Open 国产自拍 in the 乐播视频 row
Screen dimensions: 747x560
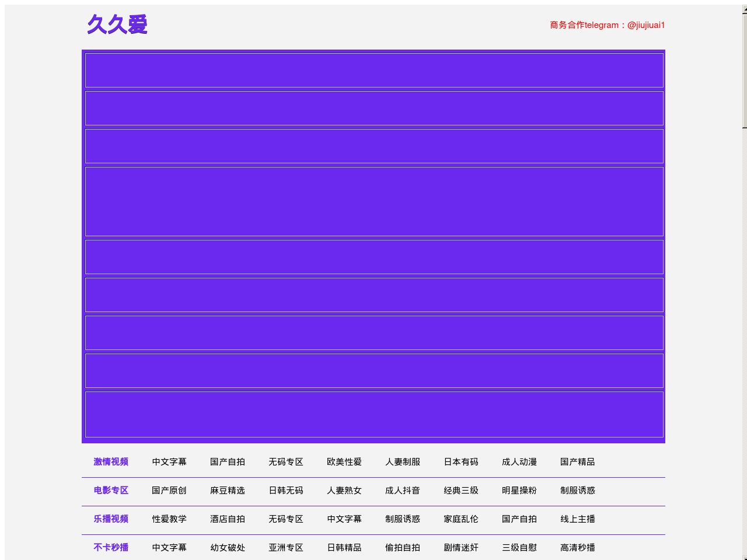(x=519, y=519)
